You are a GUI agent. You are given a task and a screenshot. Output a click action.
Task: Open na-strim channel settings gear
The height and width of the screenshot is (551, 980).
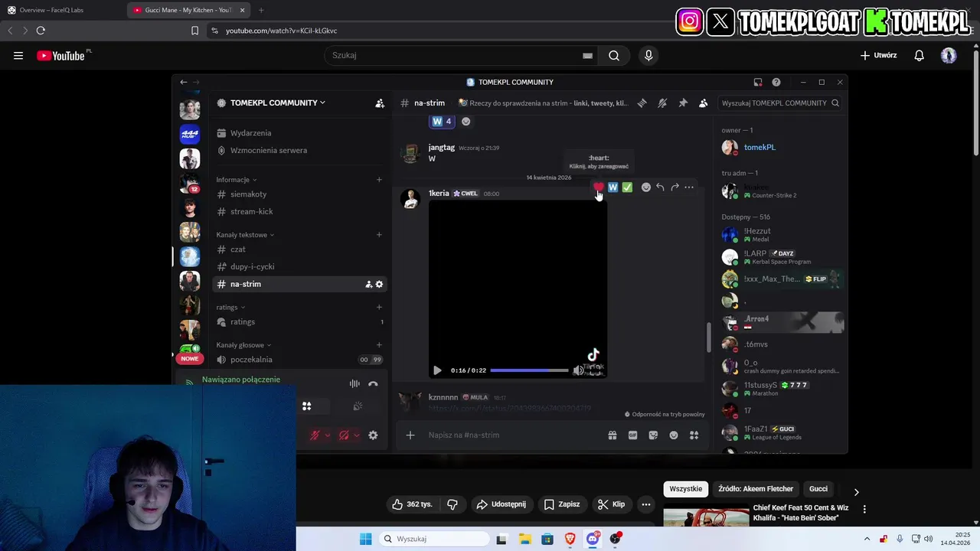click(x=379, y=284)
